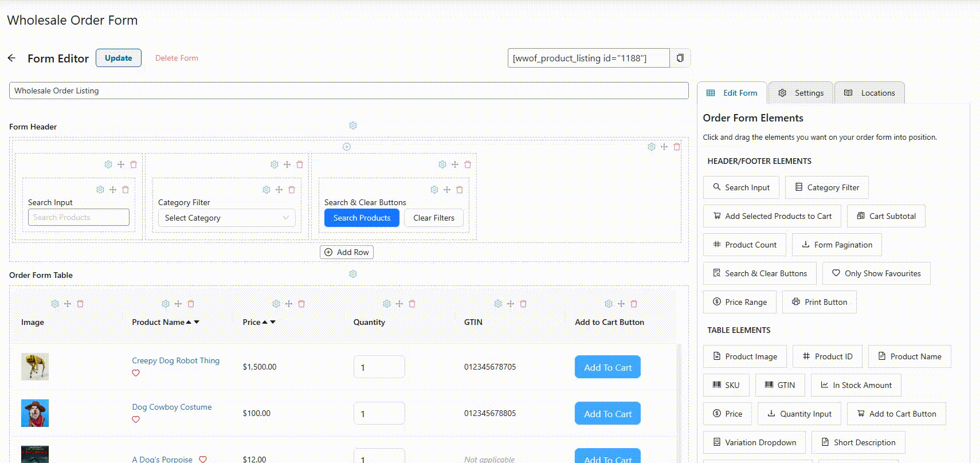Delete the GTIN column with trash icon
This screenshot has height=463, width=980.
(523, 304)
